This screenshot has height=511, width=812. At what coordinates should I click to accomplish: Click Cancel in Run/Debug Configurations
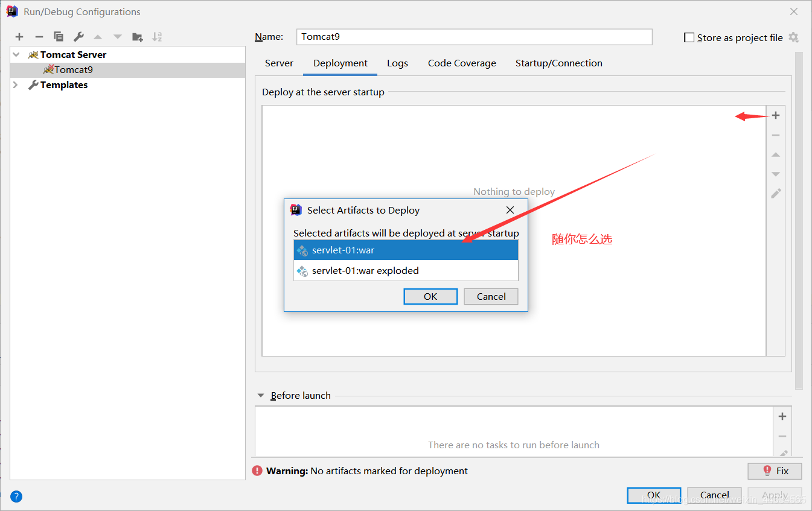click(715, 495)
